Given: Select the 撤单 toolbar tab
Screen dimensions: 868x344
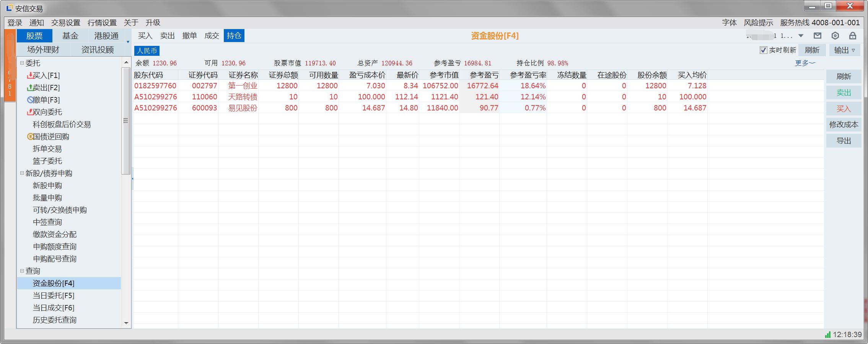Looking at the screenshot, I should click(190, 36).
